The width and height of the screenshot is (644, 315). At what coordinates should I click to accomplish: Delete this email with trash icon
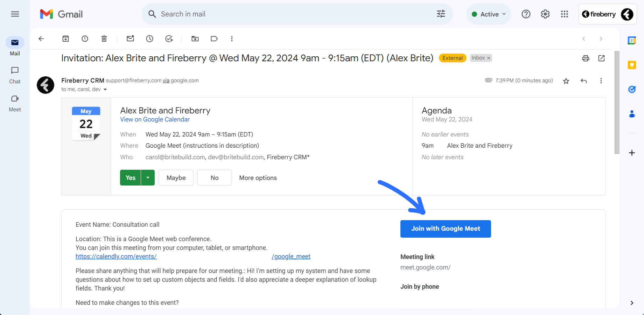pyautogui.click(x=104, y=38)
